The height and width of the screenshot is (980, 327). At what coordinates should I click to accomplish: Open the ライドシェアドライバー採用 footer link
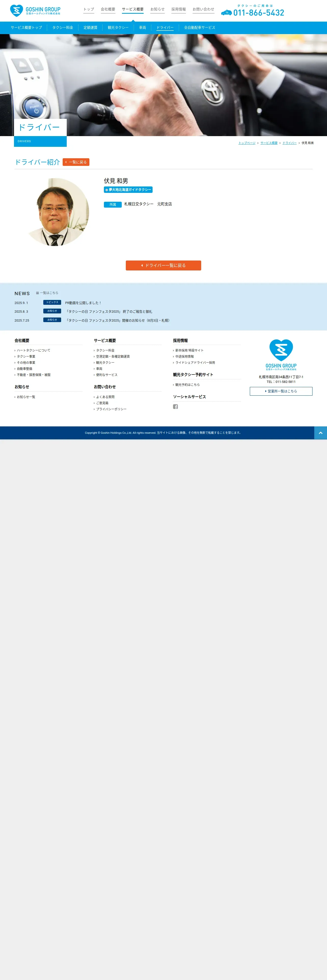click(x=195, y=363)
